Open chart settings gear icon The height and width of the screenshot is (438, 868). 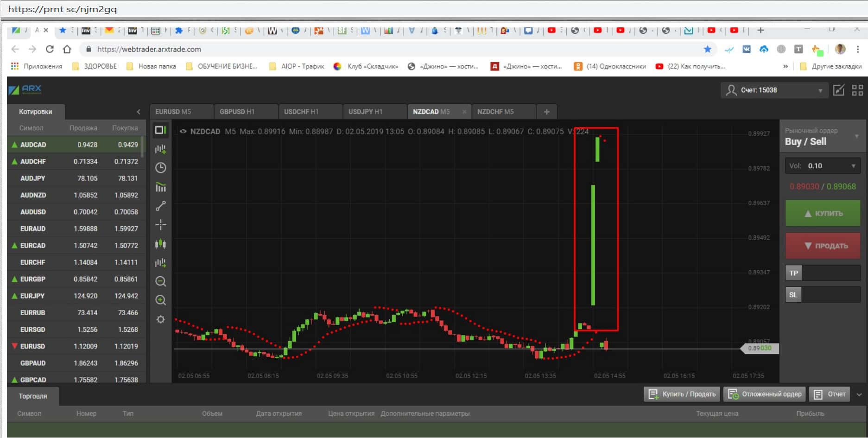[x=160, y=319]
